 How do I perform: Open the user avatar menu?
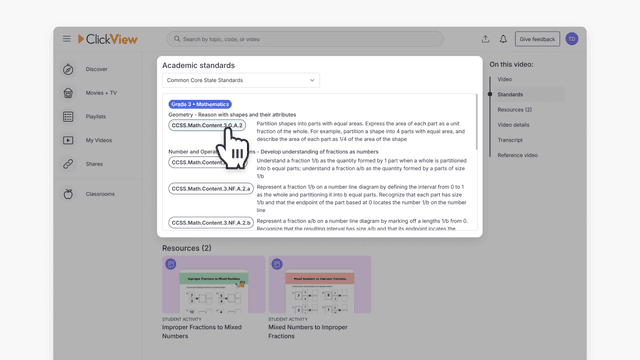coord(572,39)
